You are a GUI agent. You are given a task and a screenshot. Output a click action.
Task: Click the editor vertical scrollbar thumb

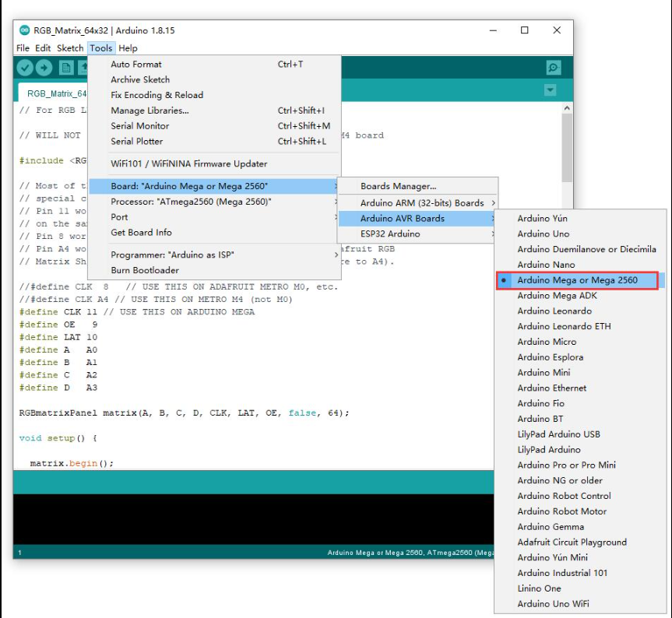click(567, 148)
